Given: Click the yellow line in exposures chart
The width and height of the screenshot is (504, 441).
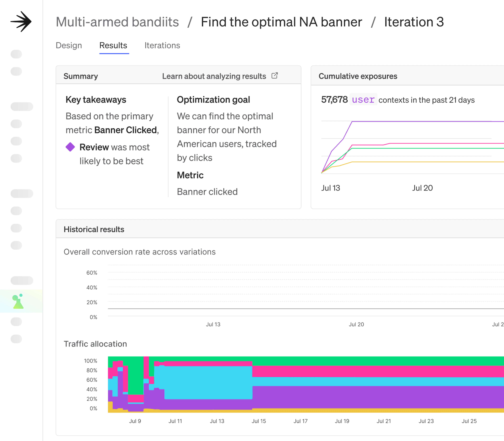Looking at the screenshot, I should (418, 162).
